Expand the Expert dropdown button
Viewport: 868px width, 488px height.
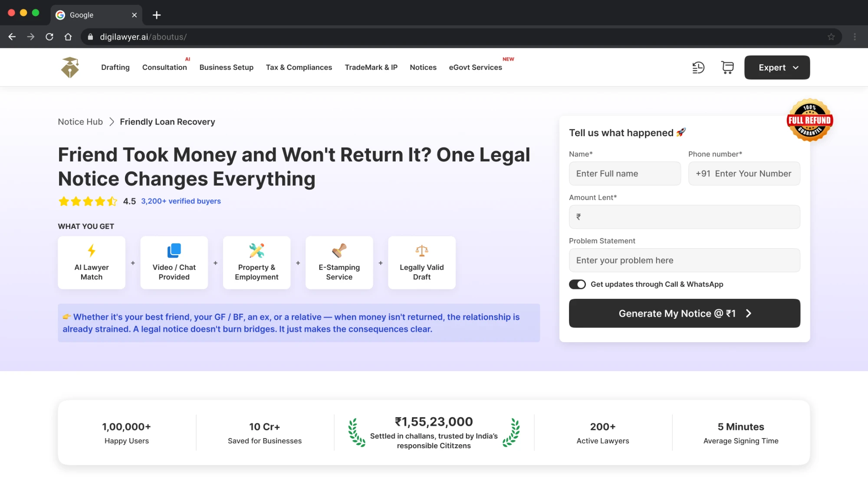point(777,67)
